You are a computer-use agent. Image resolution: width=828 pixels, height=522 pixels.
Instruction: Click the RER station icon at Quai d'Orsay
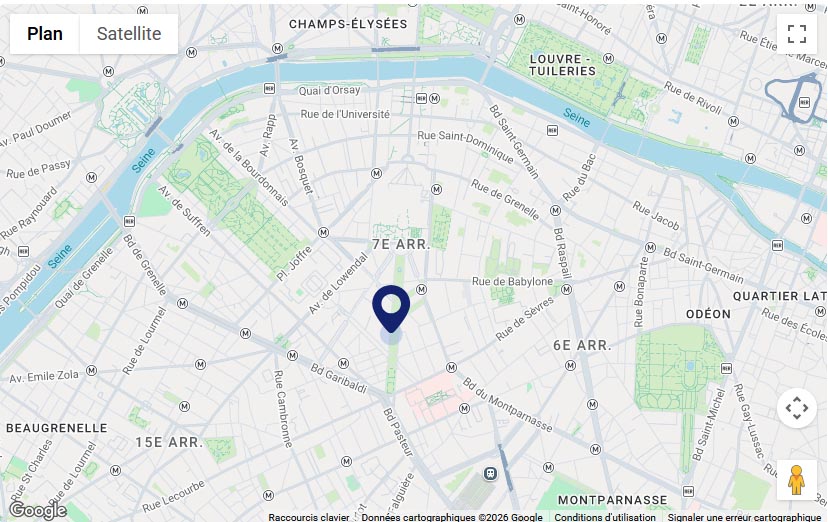pos(269,88)
